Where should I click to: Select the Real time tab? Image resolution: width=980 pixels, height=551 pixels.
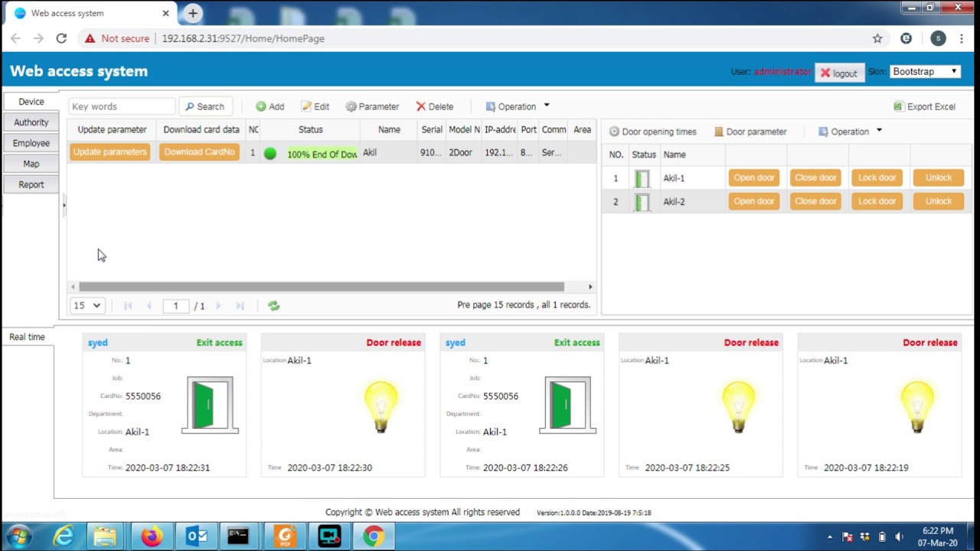pyautogui.click(x=27, y=337)
